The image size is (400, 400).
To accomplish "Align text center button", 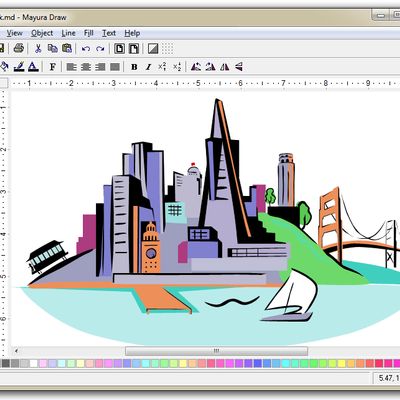I will pyautogui.click(x=86, y=67).
